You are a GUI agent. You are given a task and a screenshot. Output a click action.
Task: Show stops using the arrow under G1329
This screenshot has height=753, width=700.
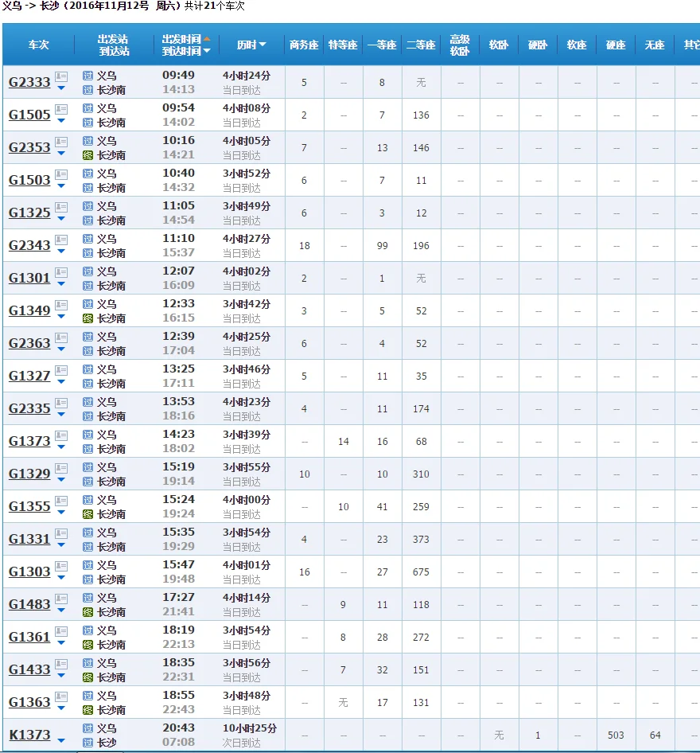61,480
